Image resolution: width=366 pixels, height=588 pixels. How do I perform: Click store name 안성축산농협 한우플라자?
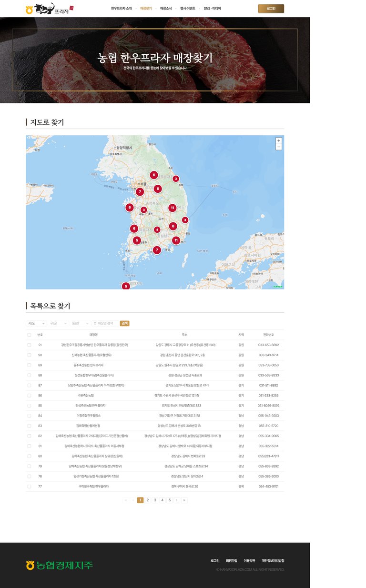click(x=91, y=406)
